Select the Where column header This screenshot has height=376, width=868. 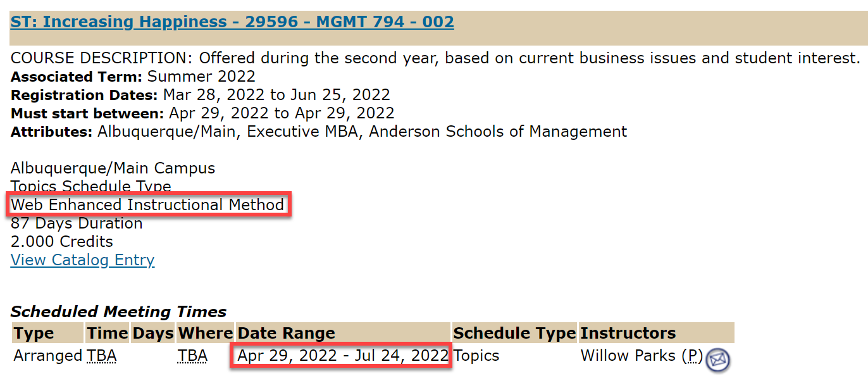pyautogui.click(x=206, y=333)
